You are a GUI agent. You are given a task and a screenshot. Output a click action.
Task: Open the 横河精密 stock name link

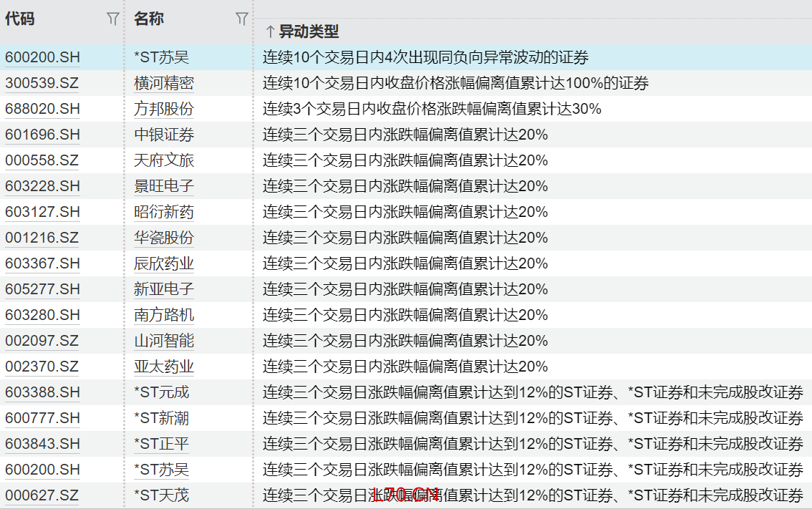click(164, 84)
